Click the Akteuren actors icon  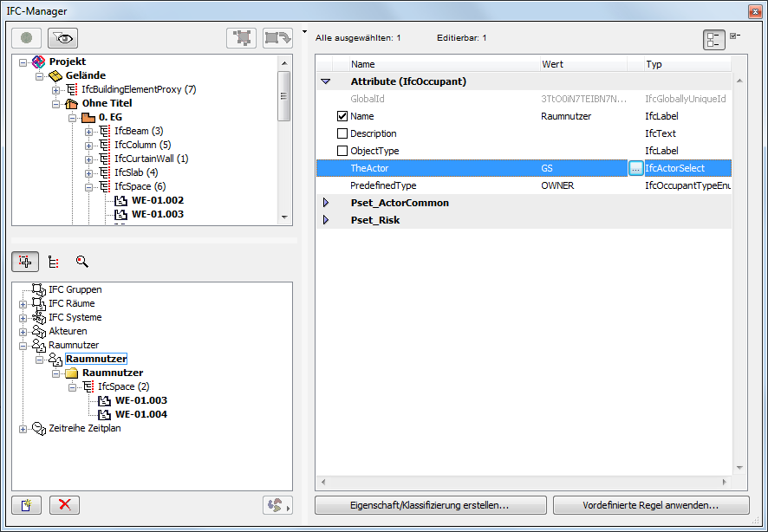click(x=39, y=331)
